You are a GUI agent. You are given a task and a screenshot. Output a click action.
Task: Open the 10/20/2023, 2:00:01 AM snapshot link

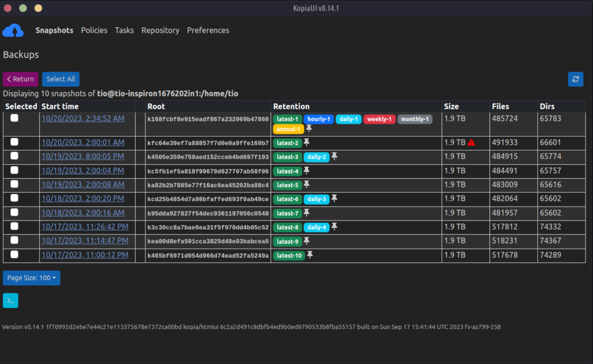point(83,142)
